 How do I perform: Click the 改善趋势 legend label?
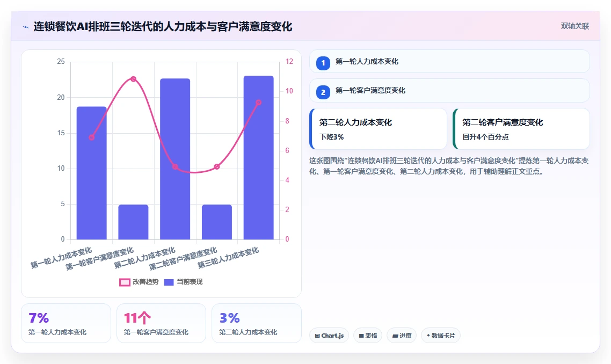[146, 282]
